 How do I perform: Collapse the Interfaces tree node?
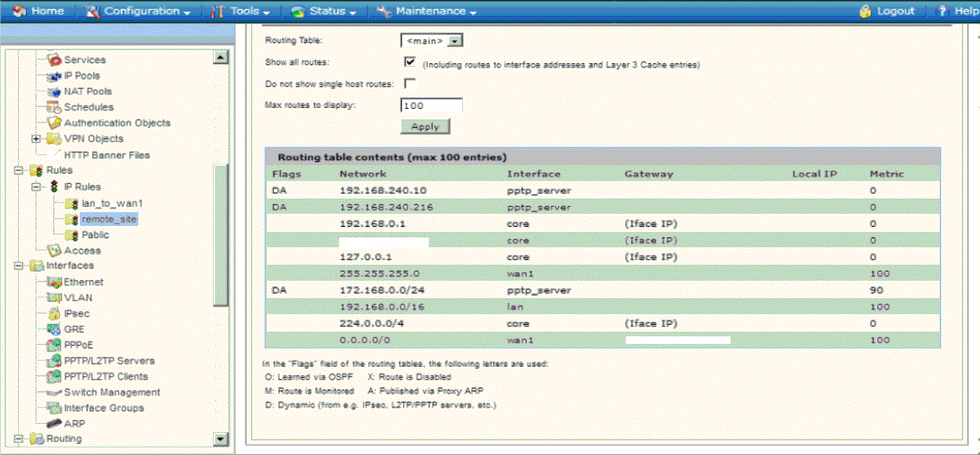pos(17,266)
